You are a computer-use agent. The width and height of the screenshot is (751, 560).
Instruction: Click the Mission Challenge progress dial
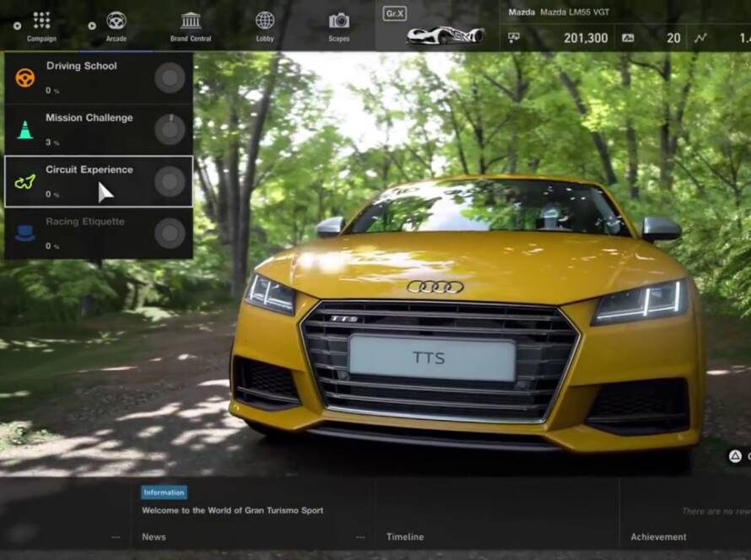point(170,130)
